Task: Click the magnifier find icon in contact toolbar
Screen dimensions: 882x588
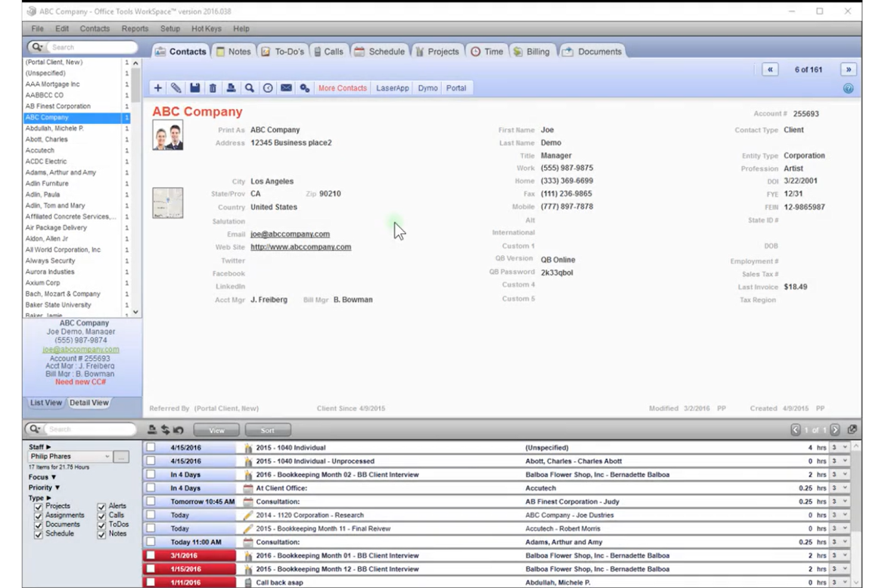Action: 249,88
